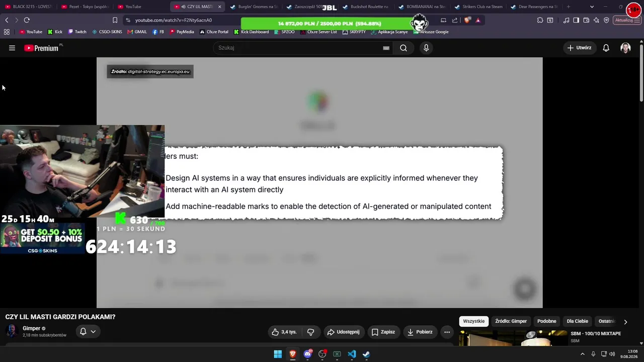644x362 pixels.
Task: Click the Udostępnij share button
Action: coord(343,332)
